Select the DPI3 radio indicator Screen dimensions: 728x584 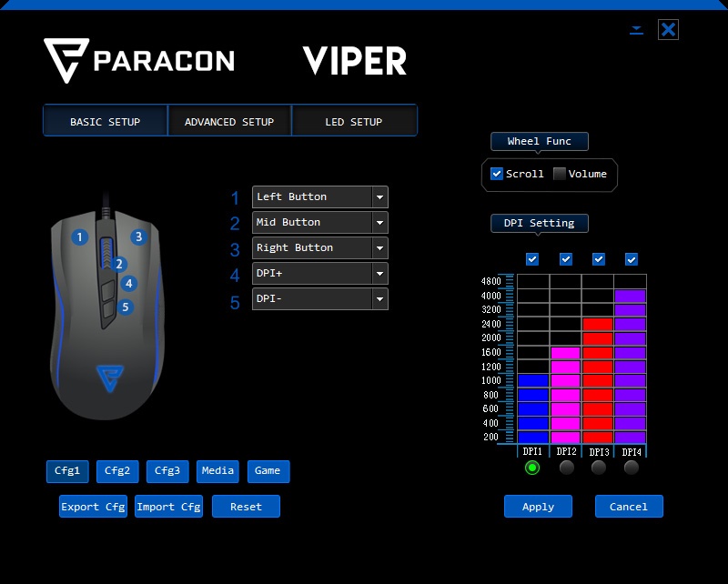click(599, 468)
